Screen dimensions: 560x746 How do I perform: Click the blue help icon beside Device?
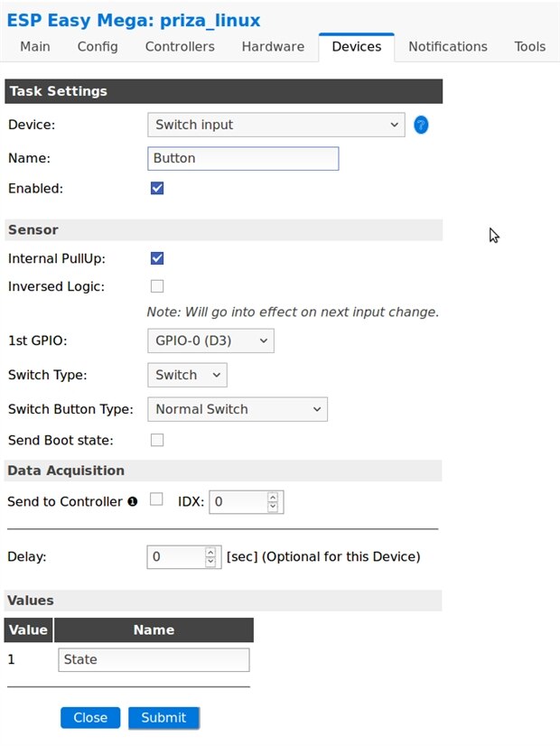point(421,125)
